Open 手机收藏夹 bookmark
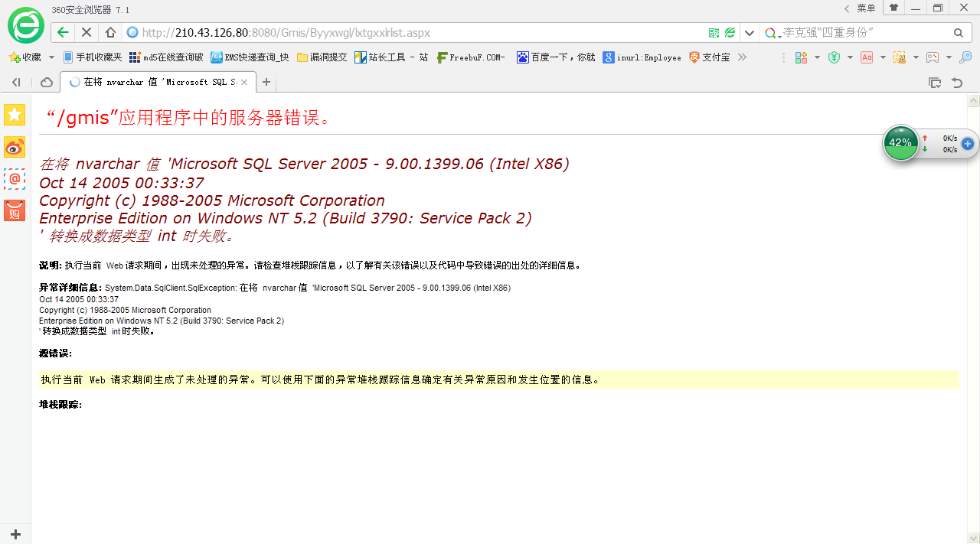The image size is (980, 544). (93, 57)
